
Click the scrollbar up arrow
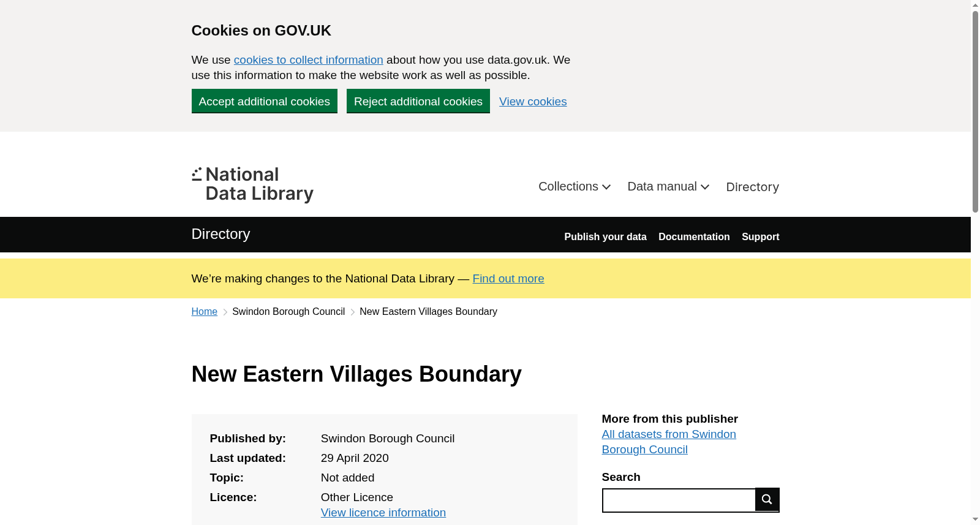coord(975,5)
